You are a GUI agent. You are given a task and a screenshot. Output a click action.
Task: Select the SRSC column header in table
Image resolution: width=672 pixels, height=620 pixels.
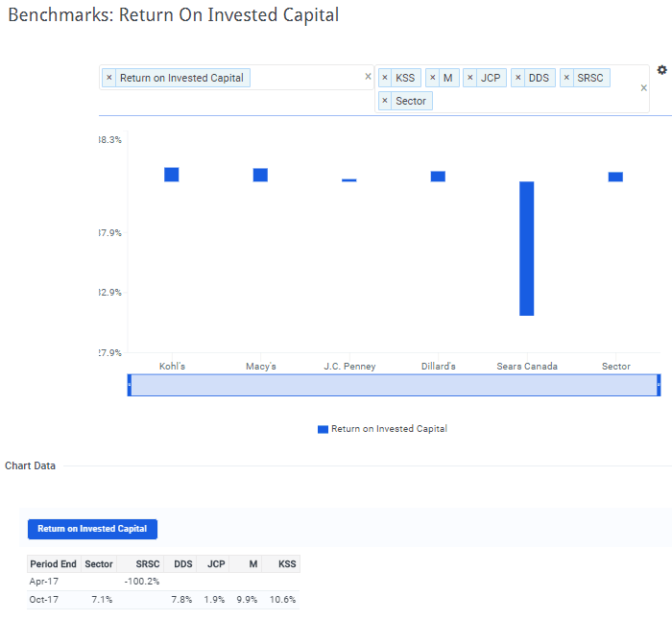pyautogui.click(x=148, y=564)
